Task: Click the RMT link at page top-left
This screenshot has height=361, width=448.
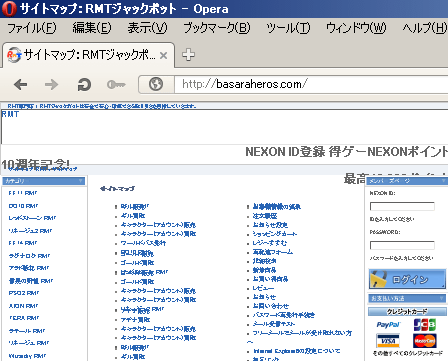Action: (10, 114)
